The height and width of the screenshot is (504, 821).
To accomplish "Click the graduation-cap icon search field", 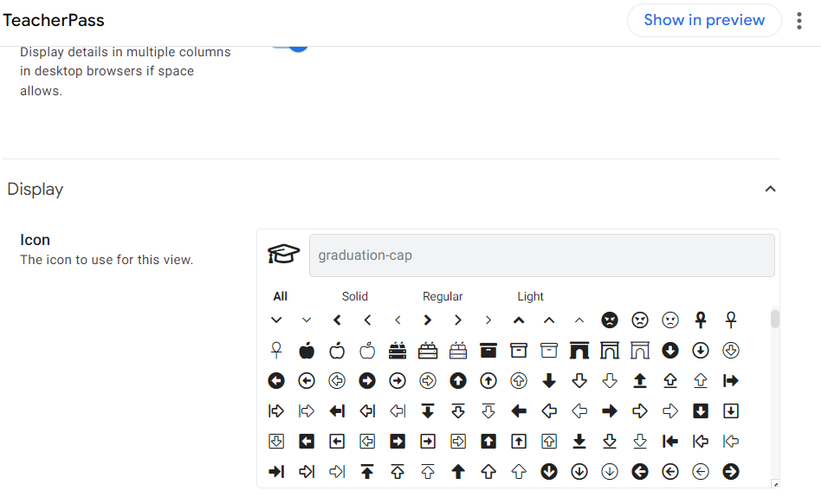I will coord(541,255).
